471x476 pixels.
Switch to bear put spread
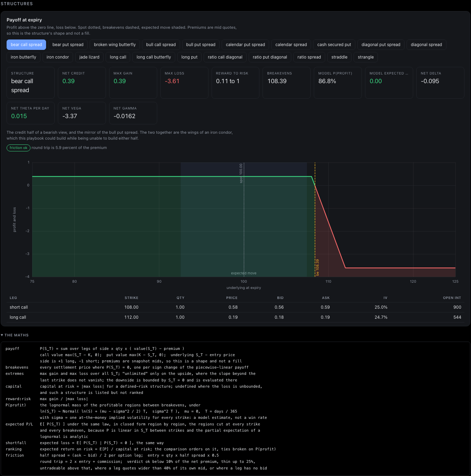[68, 45]
